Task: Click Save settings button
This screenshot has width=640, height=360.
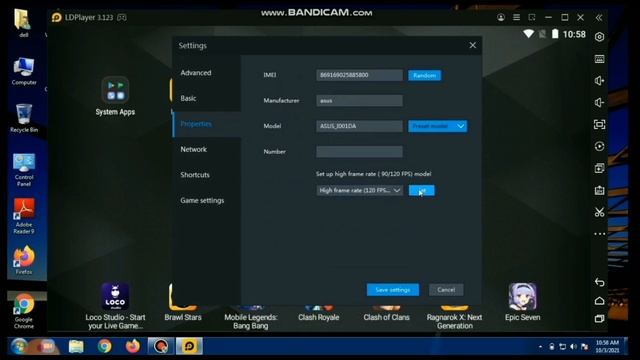Action: (x=393, y=290)
